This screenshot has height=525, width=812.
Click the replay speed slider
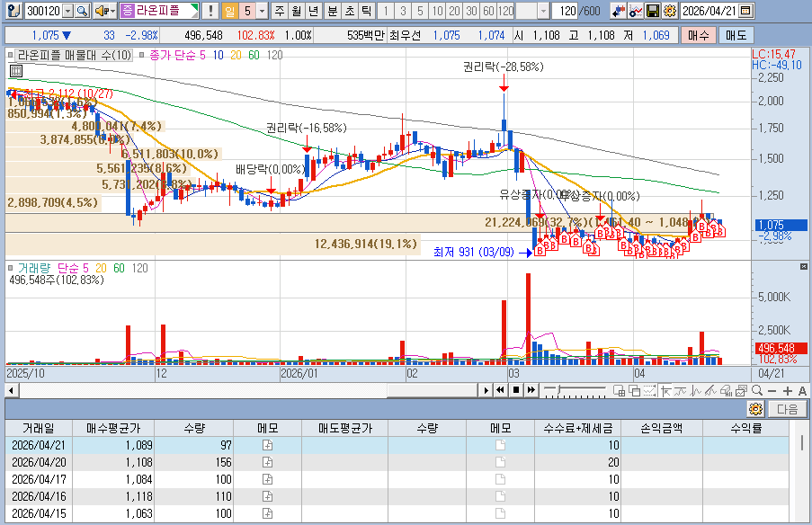point(575,390)
